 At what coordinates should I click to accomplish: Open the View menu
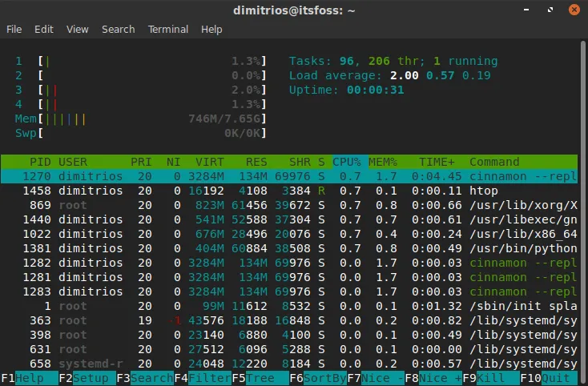tap(78, 29)
